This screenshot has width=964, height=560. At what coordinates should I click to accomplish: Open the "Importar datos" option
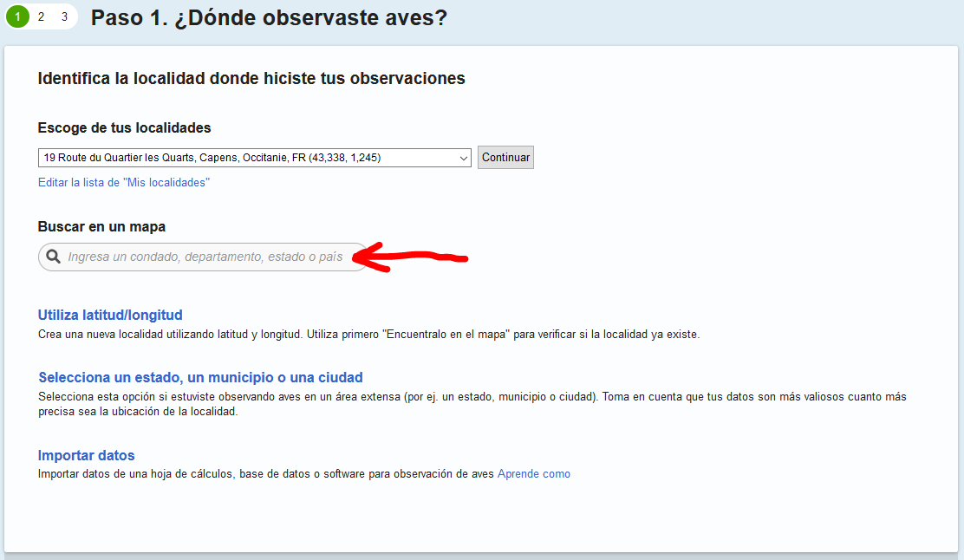(86, 455)
